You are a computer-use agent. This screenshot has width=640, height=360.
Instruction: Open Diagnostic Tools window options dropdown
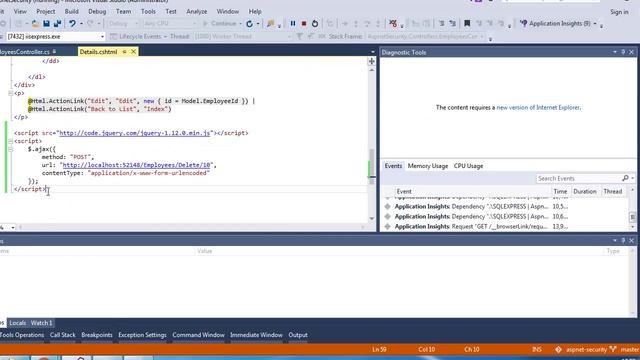point(615,52)
